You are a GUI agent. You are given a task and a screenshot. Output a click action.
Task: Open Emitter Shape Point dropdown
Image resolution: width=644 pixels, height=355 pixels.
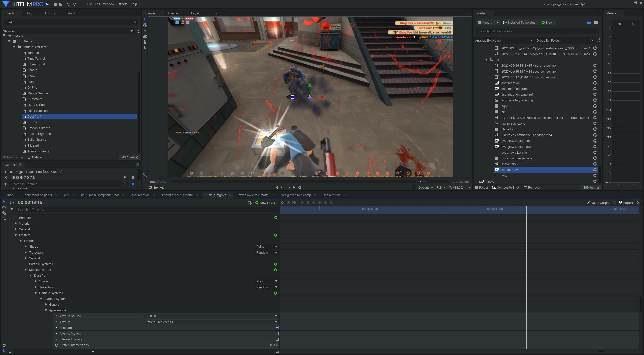(x=267, y=247)
